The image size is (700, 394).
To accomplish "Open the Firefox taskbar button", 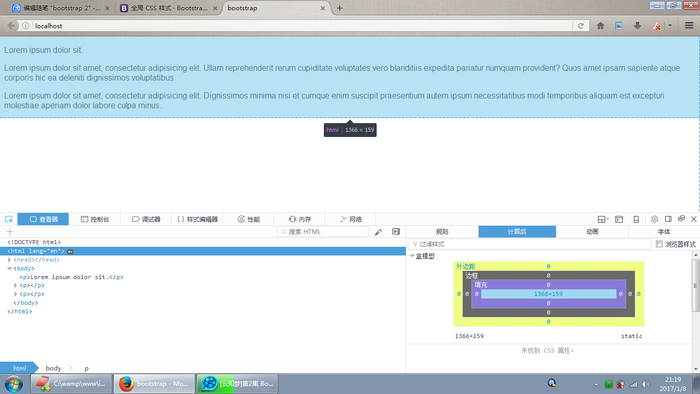I will 154,384.
